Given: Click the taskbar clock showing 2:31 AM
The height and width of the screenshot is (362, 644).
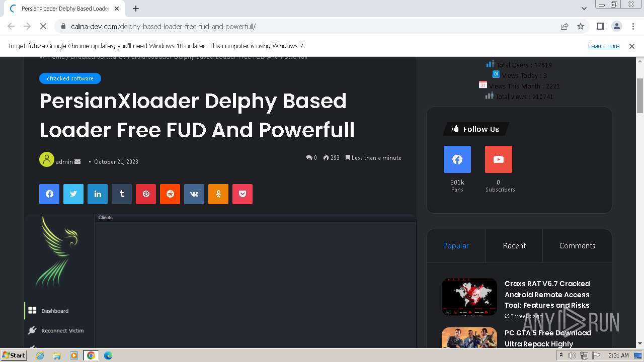Looking at the screenshot, I should click(x=618, y=355).
